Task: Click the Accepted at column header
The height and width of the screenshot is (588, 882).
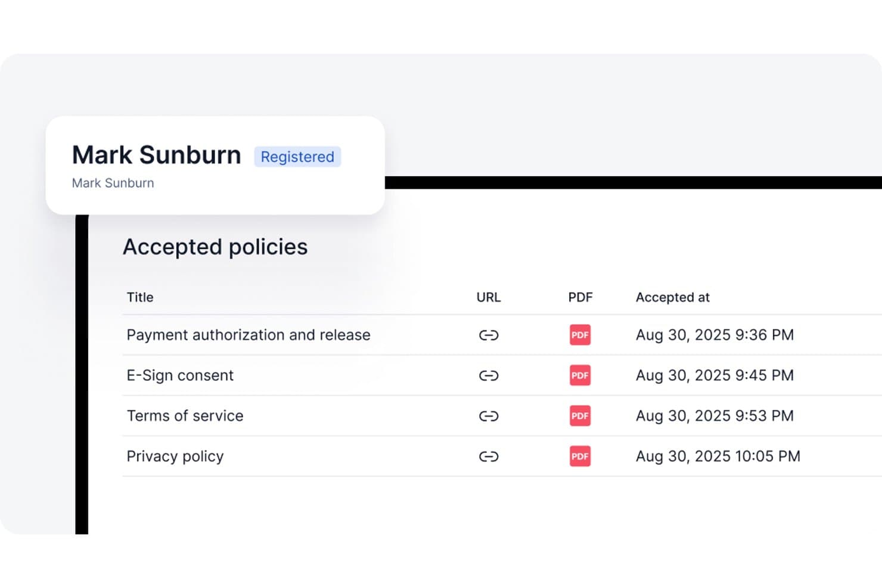Action: [673, 297]
